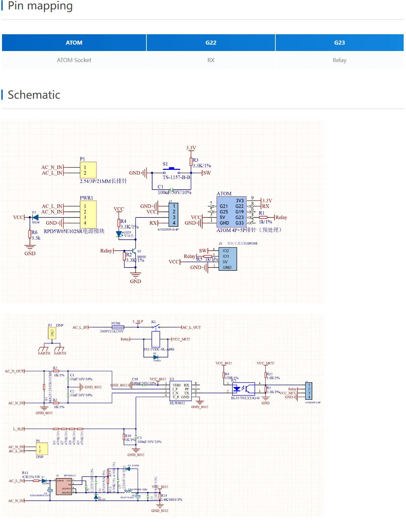Viewport: 406px width, 532px height.
Task: Click the FUSE symbol in the lower schematic
Action: (x=118, y=327)
